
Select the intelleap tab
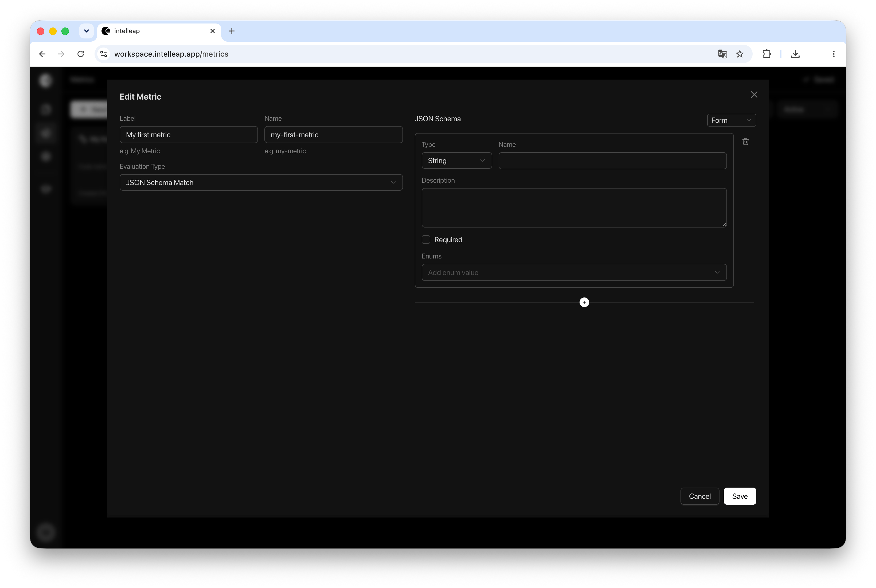pos(159,31)
